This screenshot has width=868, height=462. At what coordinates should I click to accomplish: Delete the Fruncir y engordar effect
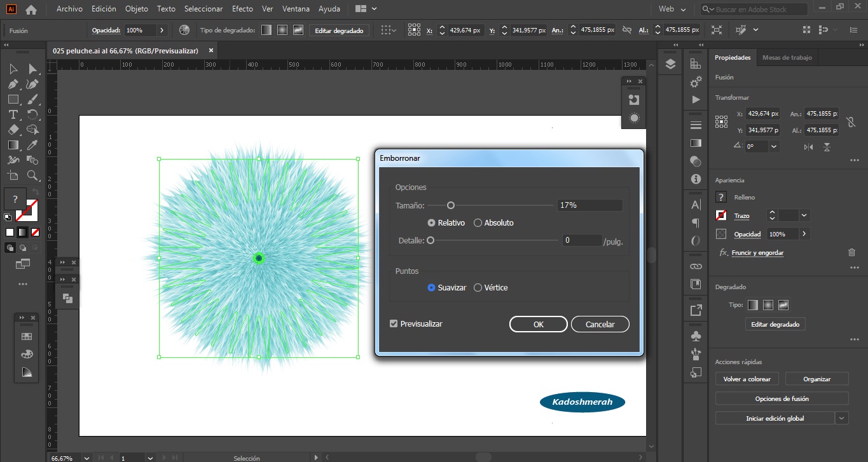pos(852,252)
